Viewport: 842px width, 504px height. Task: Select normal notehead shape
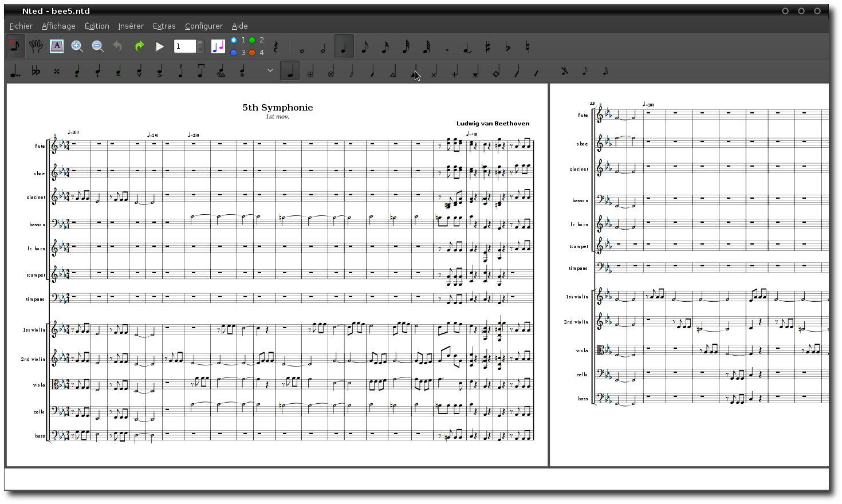290,71
